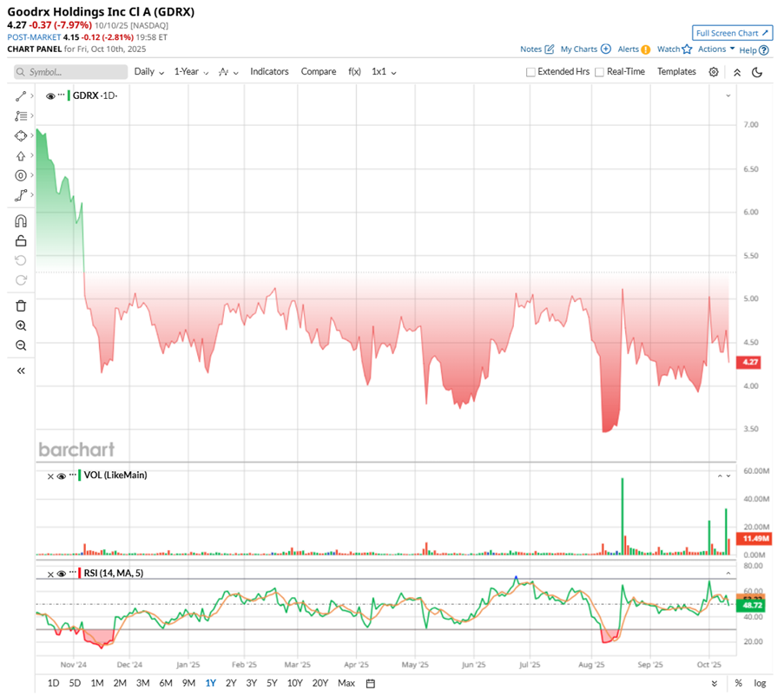Redo the last chart action
784x696 pixels.
point(21,280)
